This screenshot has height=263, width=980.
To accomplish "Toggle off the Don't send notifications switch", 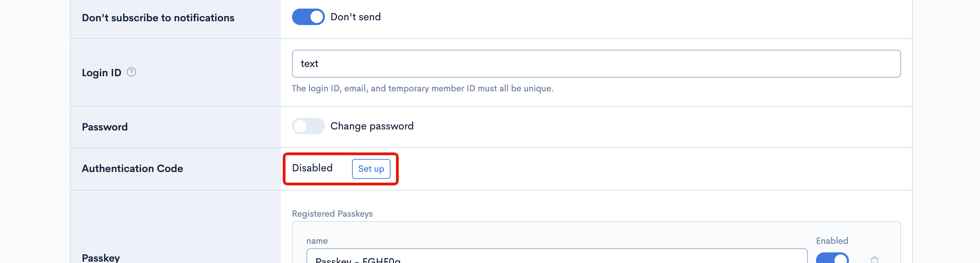I will tap(308, 17).
